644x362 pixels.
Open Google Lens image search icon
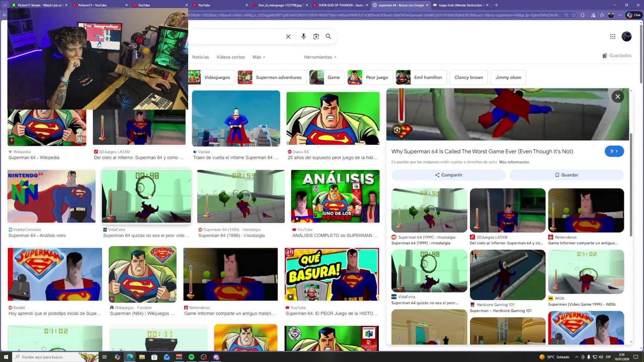316,36
